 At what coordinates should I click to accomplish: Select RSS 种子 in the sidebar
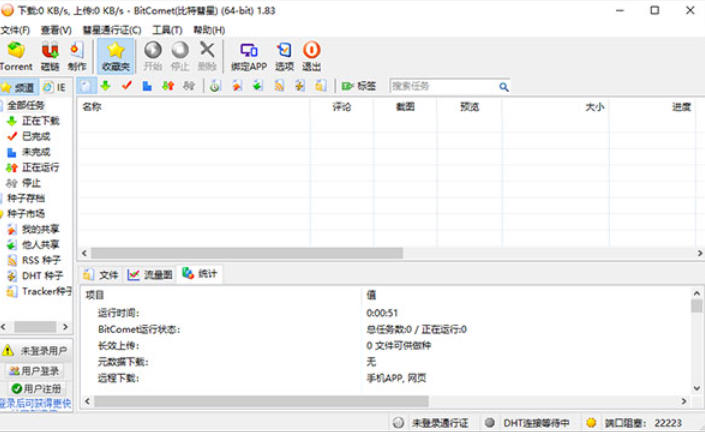pyautogui.click(x=40, y=260)
